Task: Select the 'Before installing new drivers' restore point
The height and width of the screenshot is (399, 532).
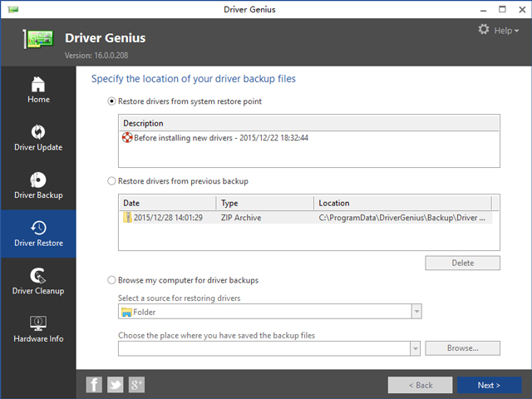Action: [220, 138]
